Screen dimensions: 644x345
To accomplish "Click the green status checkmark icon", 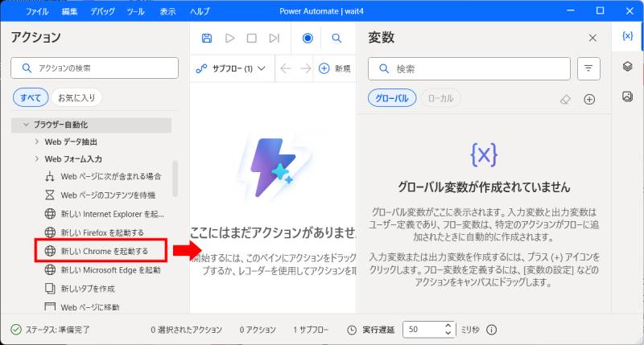I will point(16,330).
